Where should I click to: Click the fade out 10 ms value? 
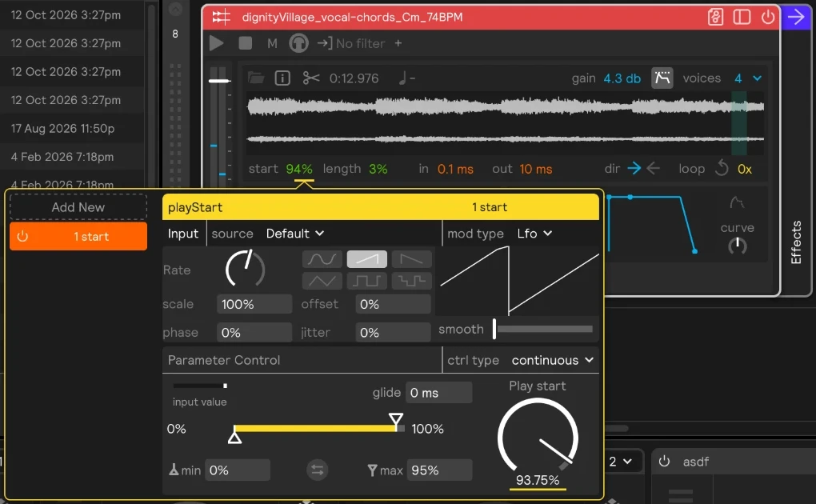tap(535, 169)
